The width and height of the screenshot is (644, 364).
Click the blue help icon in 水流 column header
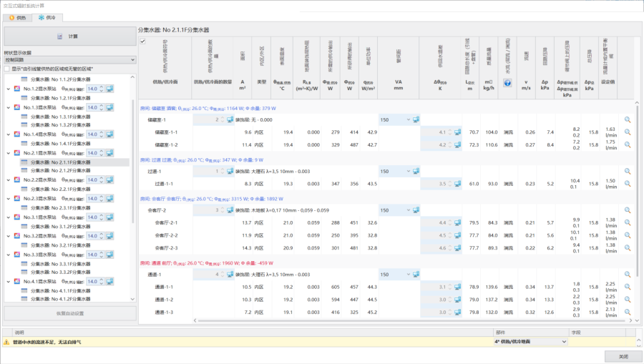point(507,83)
